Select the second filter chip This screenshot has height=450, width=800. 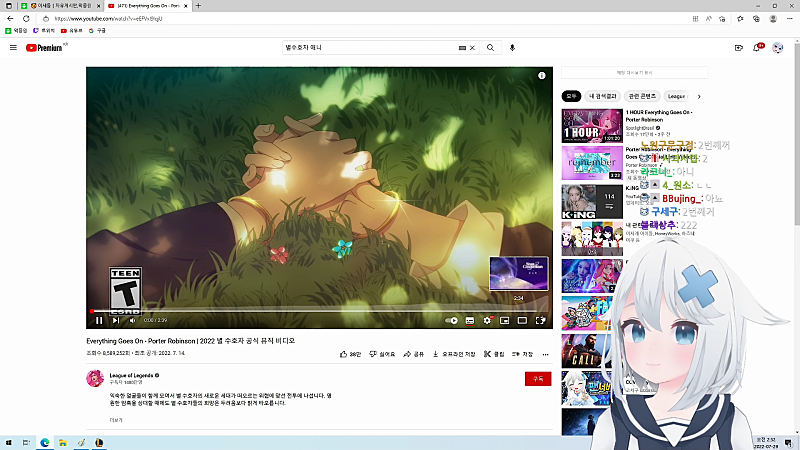click(x=603, y=96)
